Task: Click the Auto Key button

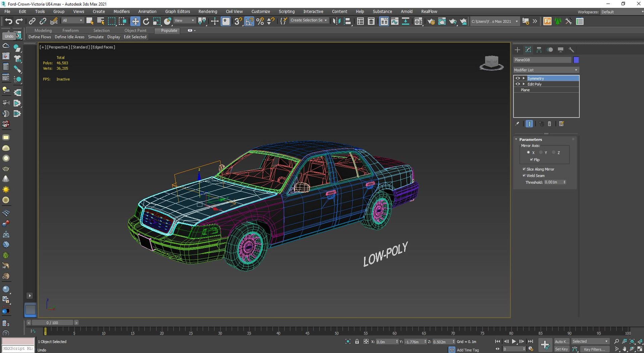Action: click(x=561, y=342)
